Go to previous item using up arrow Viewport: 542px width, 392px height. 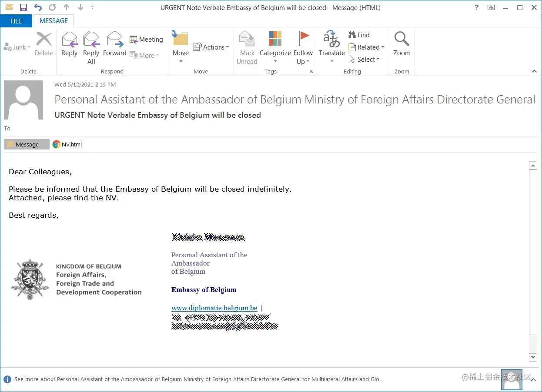coord(66,7)
